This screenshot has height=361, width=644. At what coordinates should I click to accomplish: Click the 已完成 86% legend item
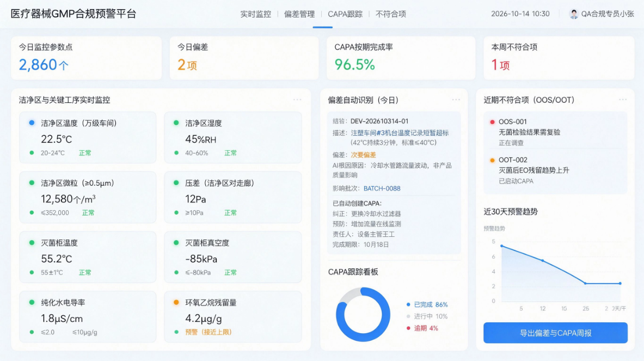[427, 304]
